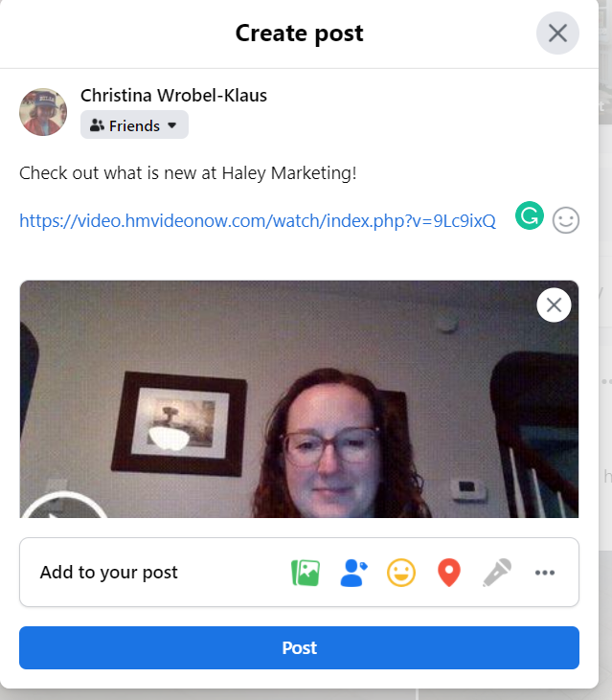Publish with the blue Post button

299,647
